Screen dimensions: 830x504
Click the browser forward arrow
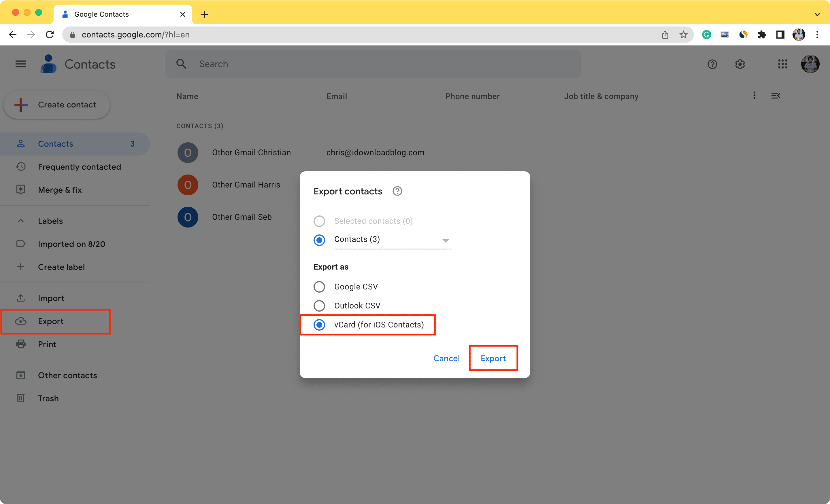point(31,35)
